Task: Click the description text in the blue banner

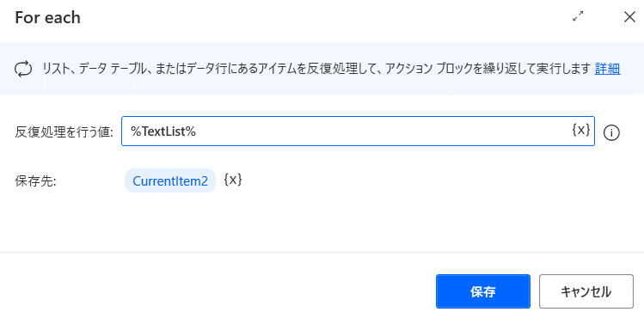Action: click(316, 69)
